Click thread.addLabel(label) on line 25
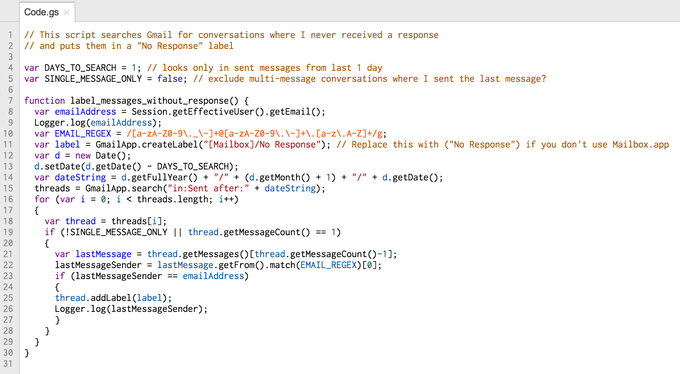The image size is (680, 374). pos(113,298)
